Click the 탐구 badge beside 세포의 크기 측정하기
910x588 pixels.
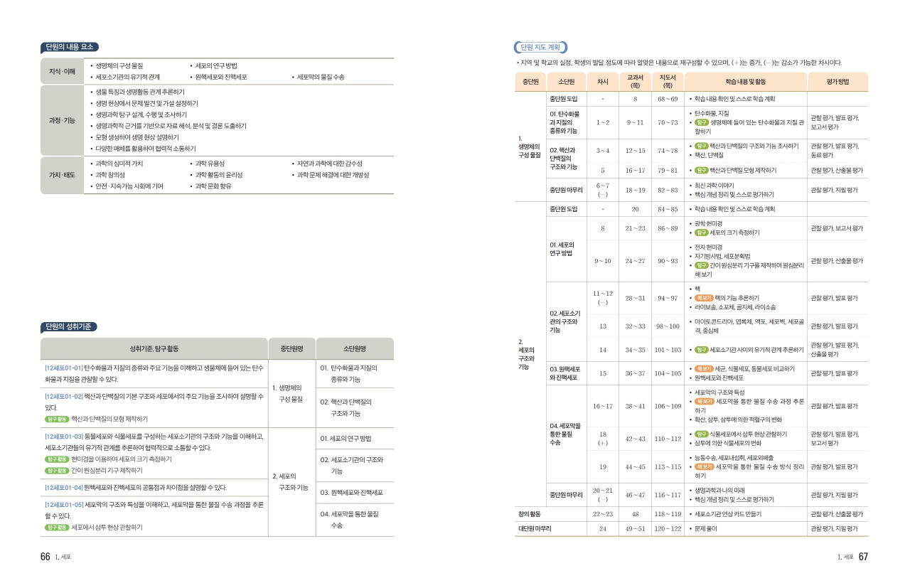tap(701, 232)
